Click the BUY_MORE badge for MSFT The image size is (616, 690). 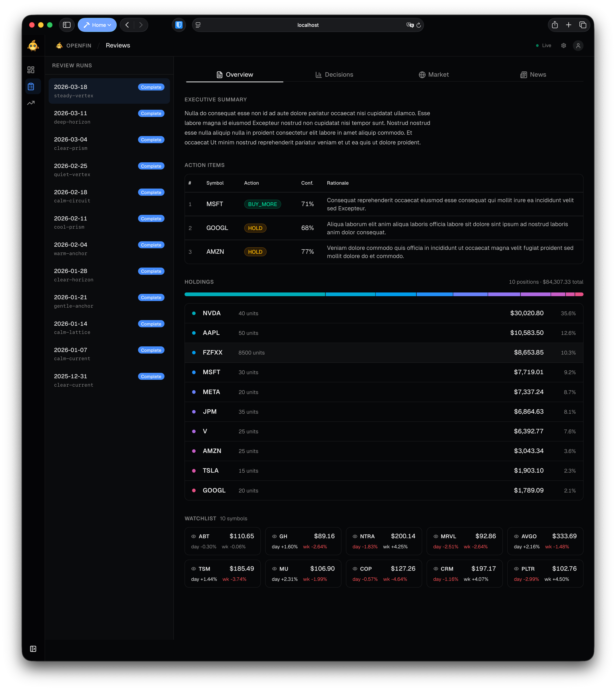pos(263,204)
